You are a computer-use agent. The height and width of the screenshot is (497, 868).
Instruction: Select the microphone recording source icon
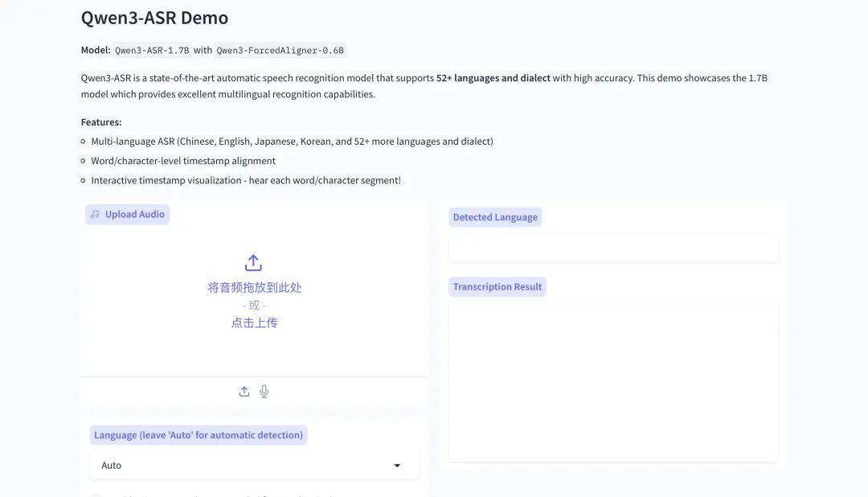coord(264,392)
